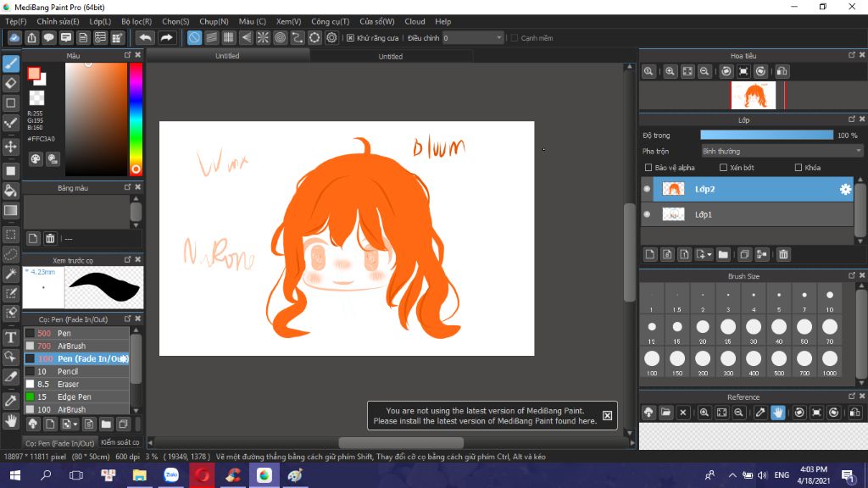Pick the transparent color swatch
Image resolution: width=868 pixels, height=488 pixels.
pos(36,98)
